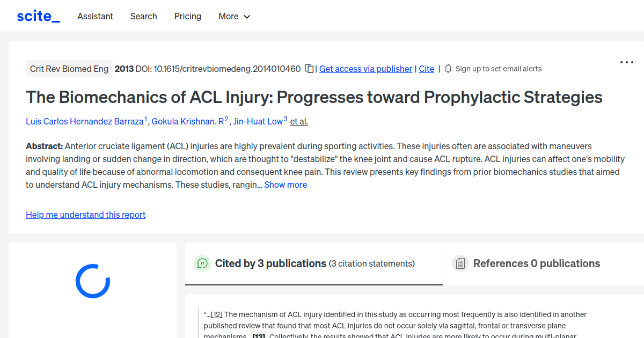Open Get access via publisher link

pyautogui.click(x=365, y=69)
